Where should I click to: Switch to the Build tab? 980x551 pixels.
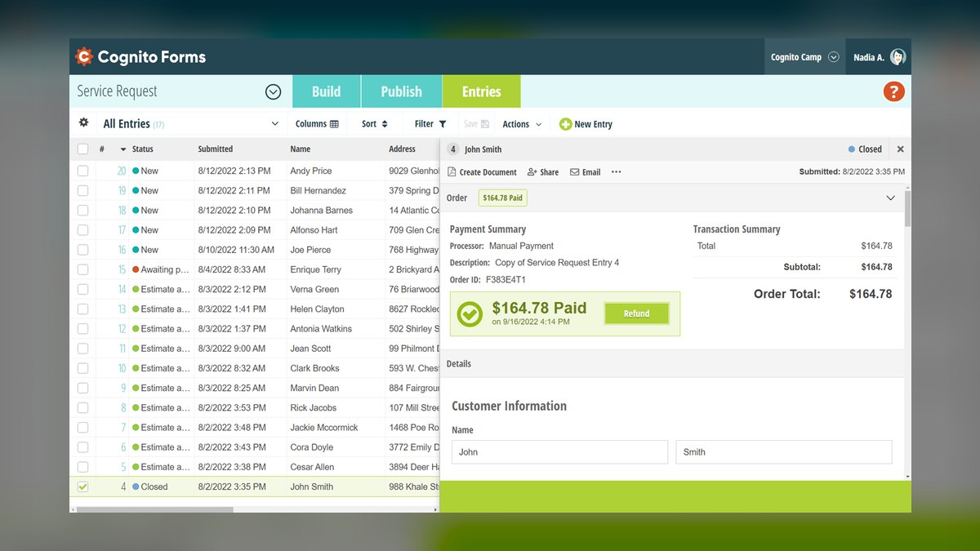tap(326, 91)
